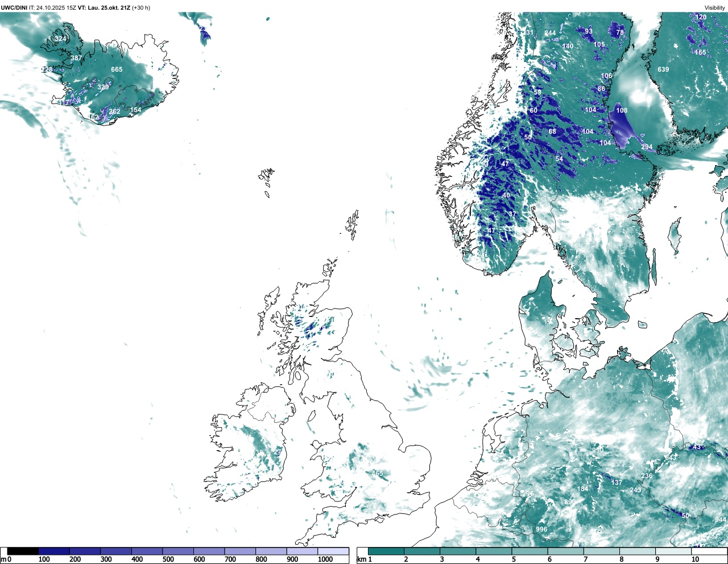
Task: Click the 'UWC/DINI' model header text
Action: pos(14,8)
